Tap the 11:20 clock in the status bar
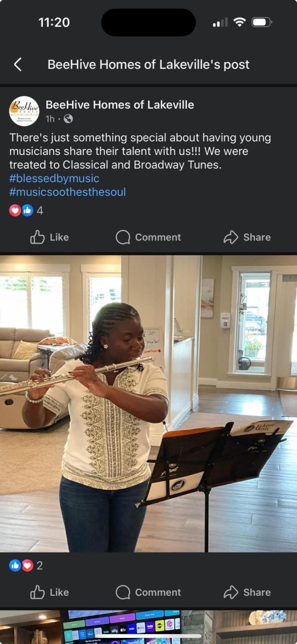This screenshot has height=644, width=297. pyautogui.click(x=54, y=22)
